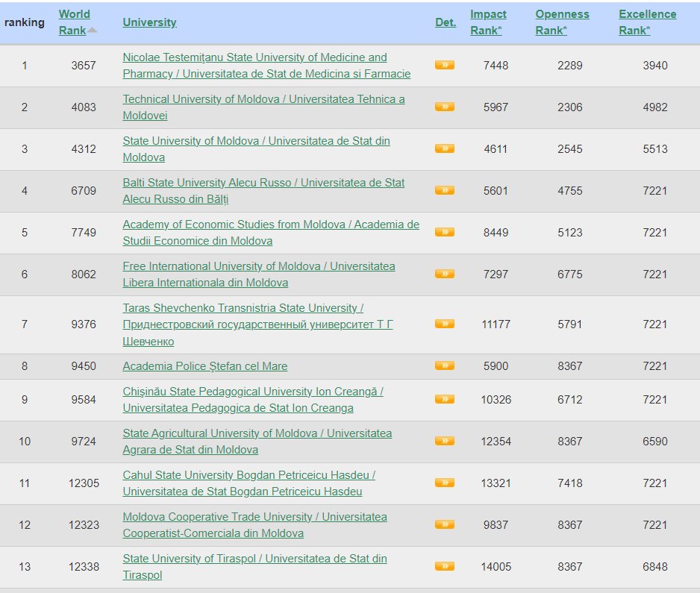
Task: Select excellence rank value 3940
Action: [x=655, y=66]
